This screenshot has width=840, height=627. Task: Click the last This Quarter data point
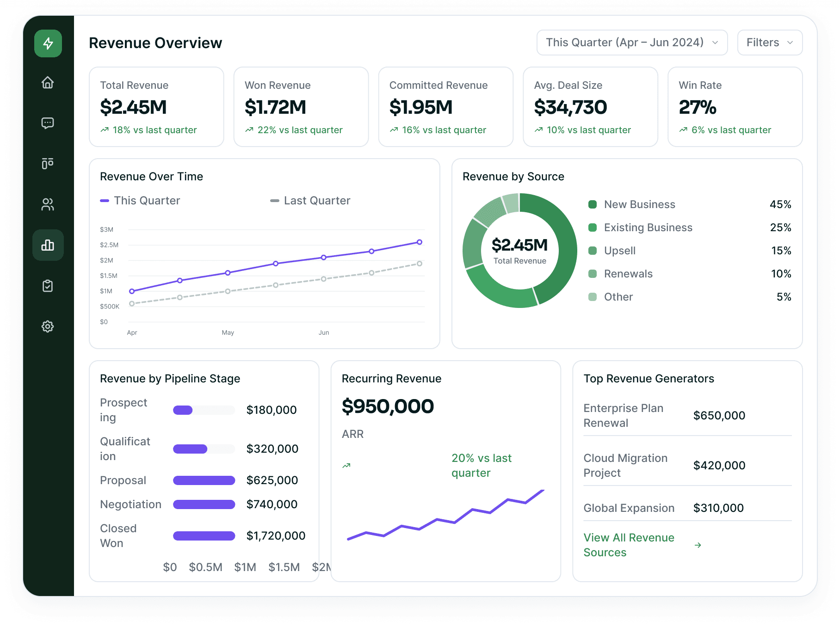[420, 242]
